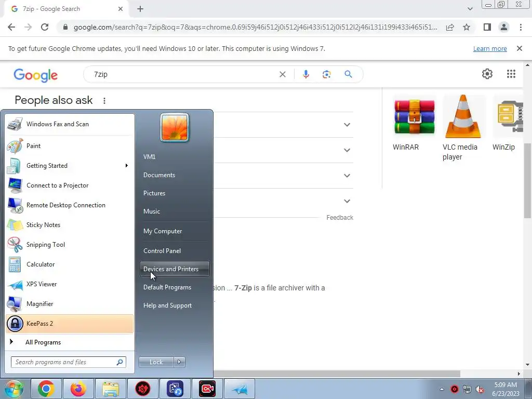Viewport: 532px width, 399px height.
Task: Open Firefox from the taskbar
Action: point(78,389)
